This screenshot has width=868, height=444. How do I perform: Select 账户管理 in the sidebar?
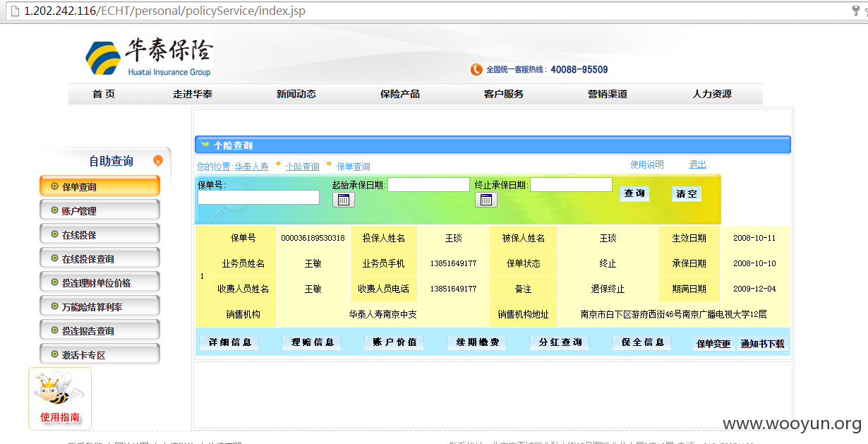[100, 210]
